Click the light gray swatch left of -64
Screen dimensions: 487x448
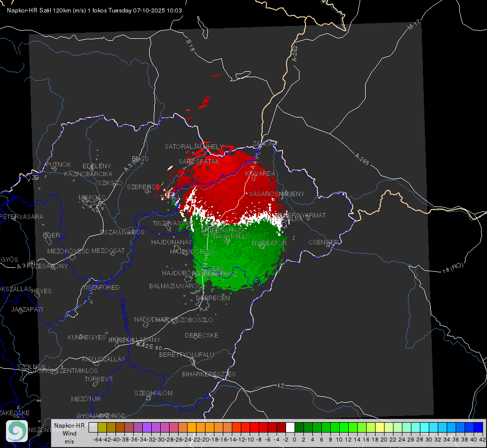tap(93, 427)
